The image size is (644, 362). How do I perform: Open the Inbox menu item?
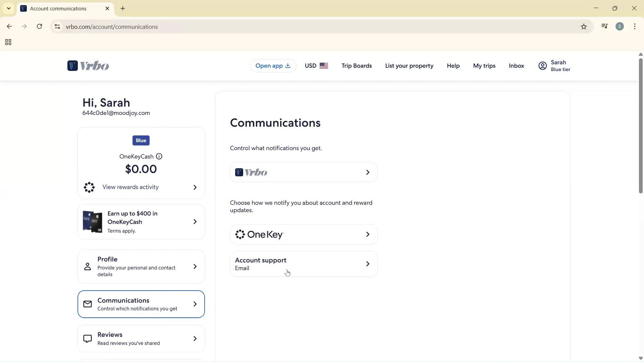click(516, 66)
